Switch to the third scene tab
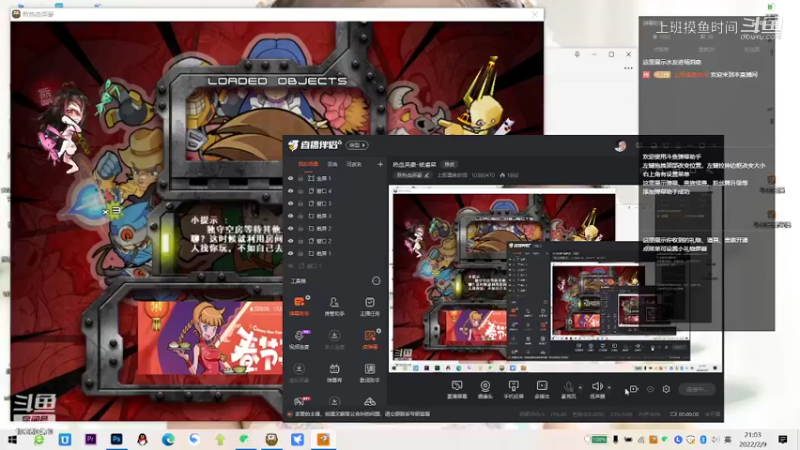 pyautogui.click(x=354, y=164)
